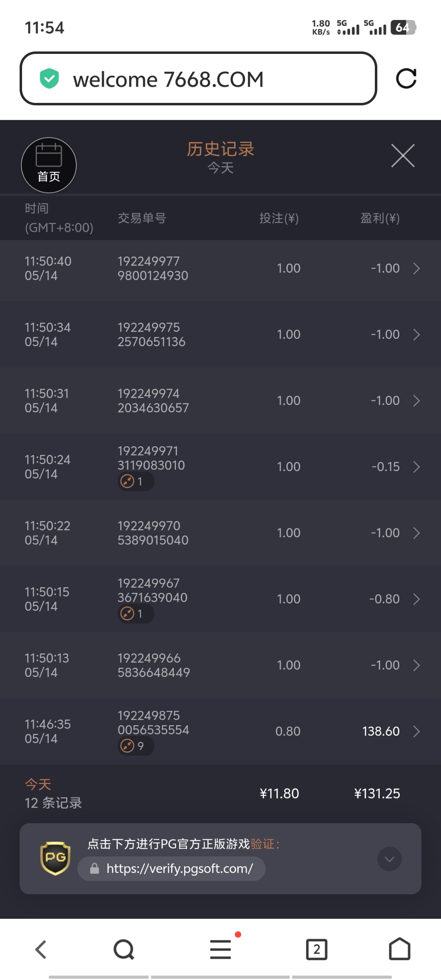Show the 2 open browser tabs
441x980 pixels.
point(316,949)
